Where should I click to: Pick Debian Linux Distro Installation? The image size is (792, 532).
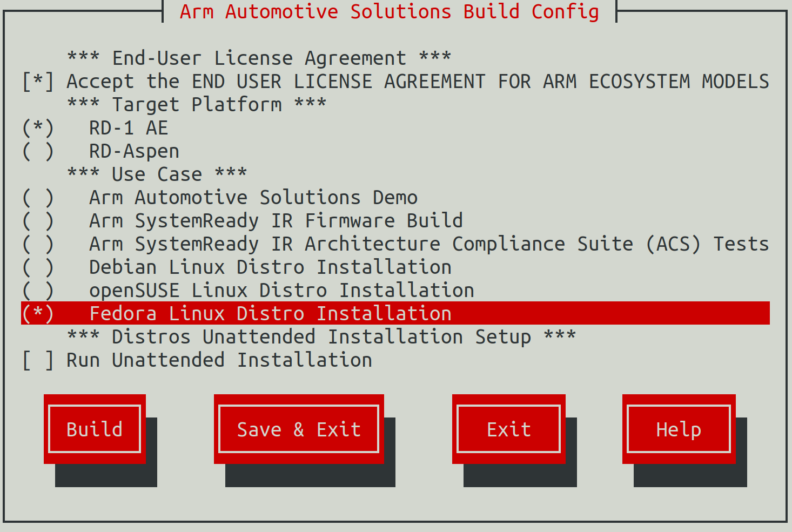click(38, 267)
